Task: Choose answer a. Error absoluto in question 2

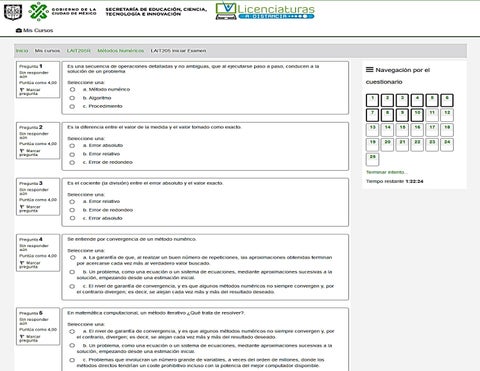Action: click(x=72, y=146)
